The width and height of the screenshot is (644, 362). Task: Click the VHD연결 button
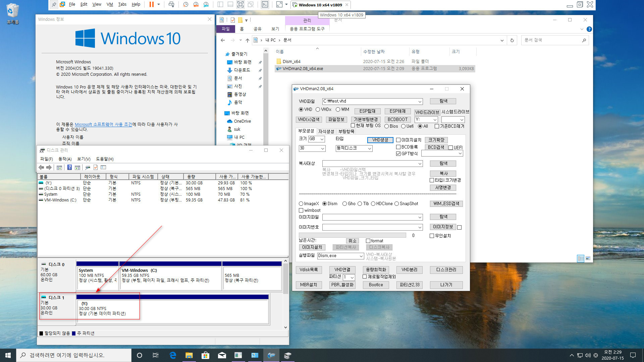point(342,270)
